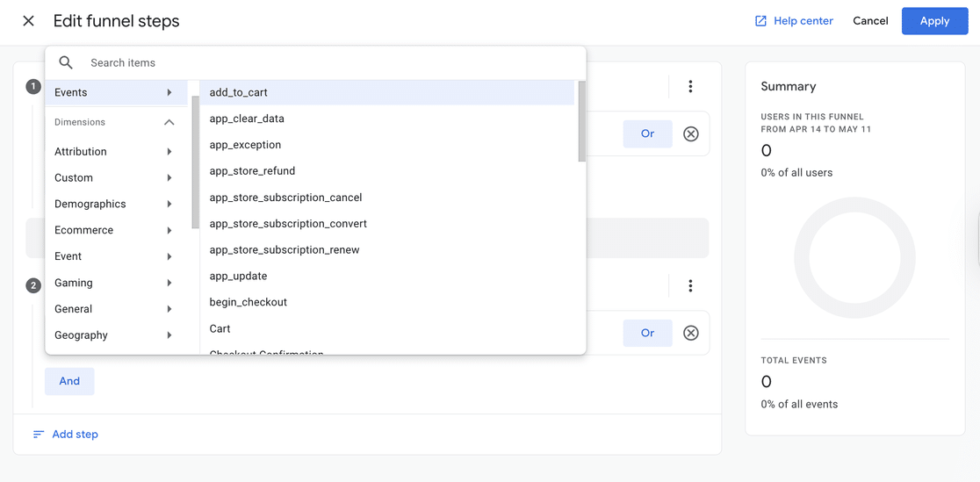The image size is (980, 482).
Task: Expand the Attribution dimension category
Action: pyautogui.click(x=116, y=151)
